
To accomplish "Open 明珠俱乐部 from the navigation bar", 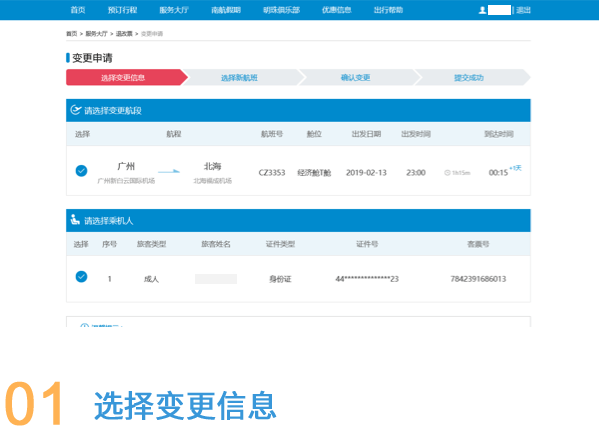I will tap(282, 10).
